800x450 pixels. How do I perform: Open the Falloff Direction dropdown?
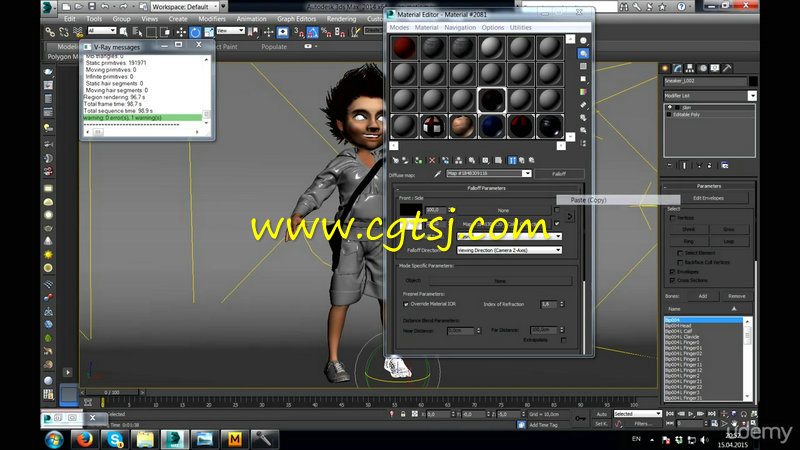(x=509, y=251)
